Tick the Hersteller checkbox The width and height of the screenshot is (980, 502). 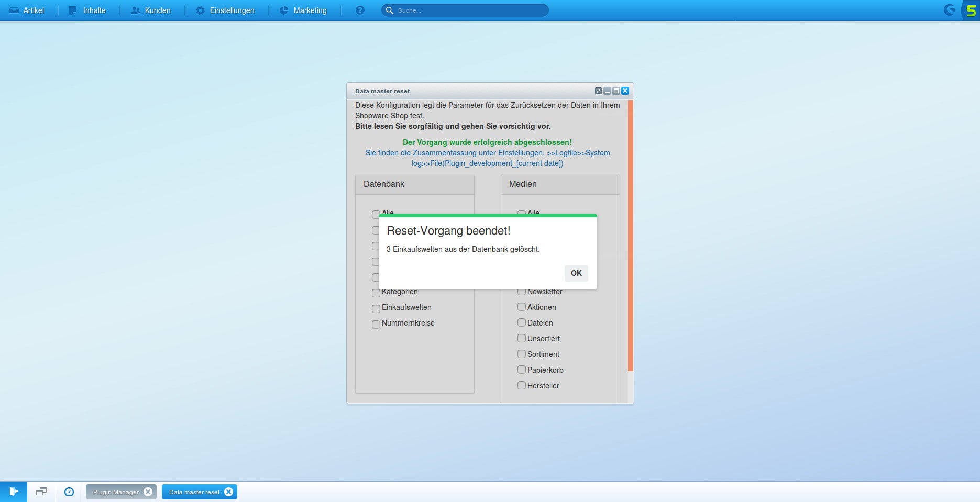coord(521,385)
